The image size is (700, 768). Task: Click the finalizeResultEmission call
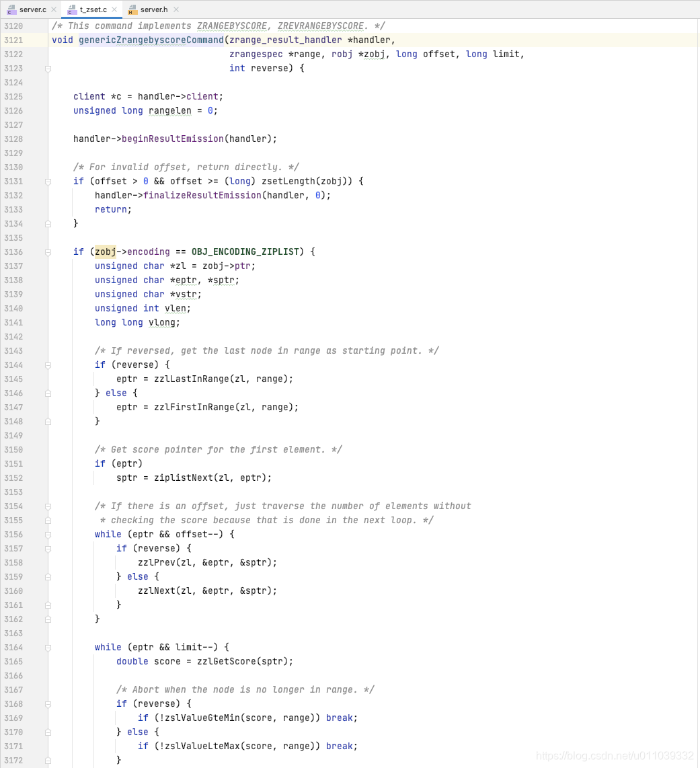[x=202, y=196]
